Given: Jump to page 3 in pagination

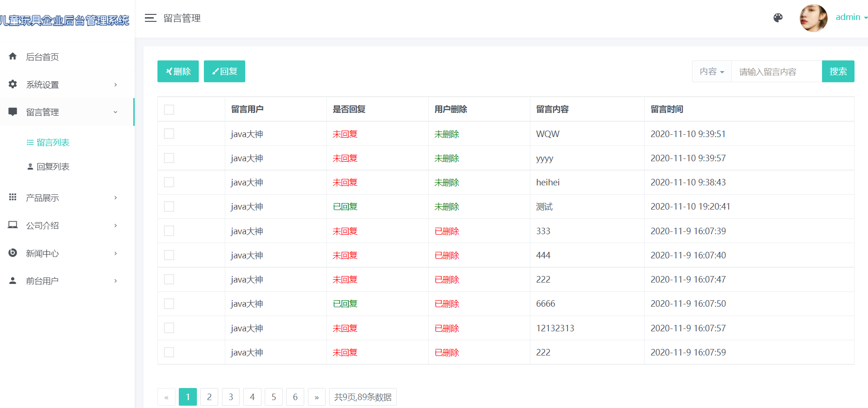Looking at the screenshot, I should [x=231, y=397].
